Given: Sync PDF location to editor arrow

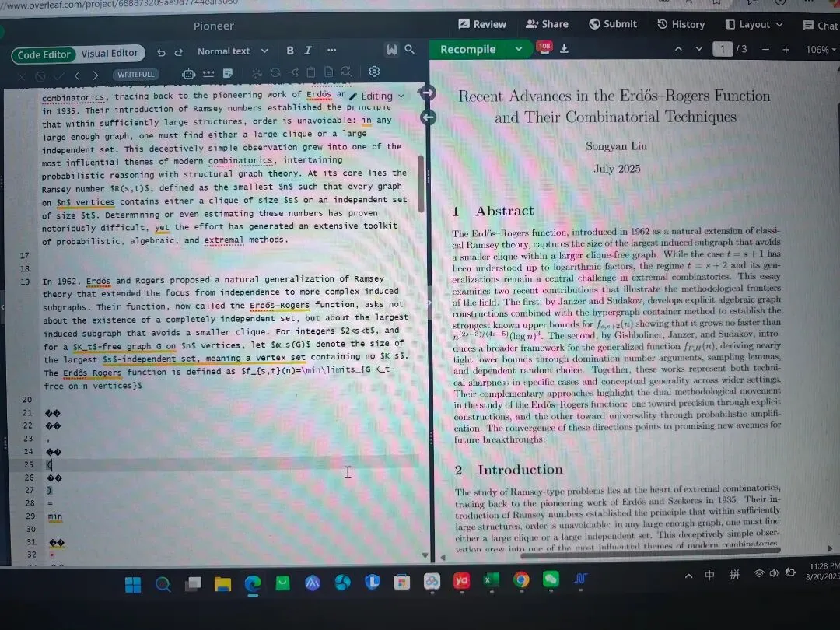Looking at the screenshot, I should pos(428,117).
